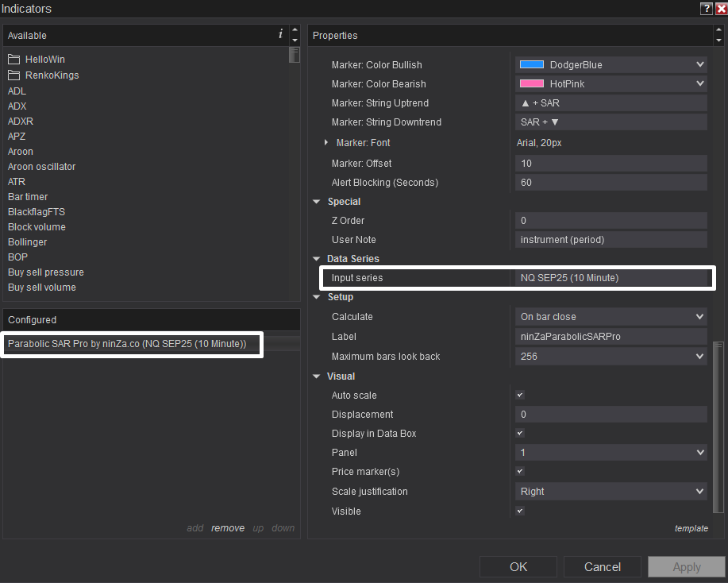Open Maximum bars look back dropdown

point(611,357)
